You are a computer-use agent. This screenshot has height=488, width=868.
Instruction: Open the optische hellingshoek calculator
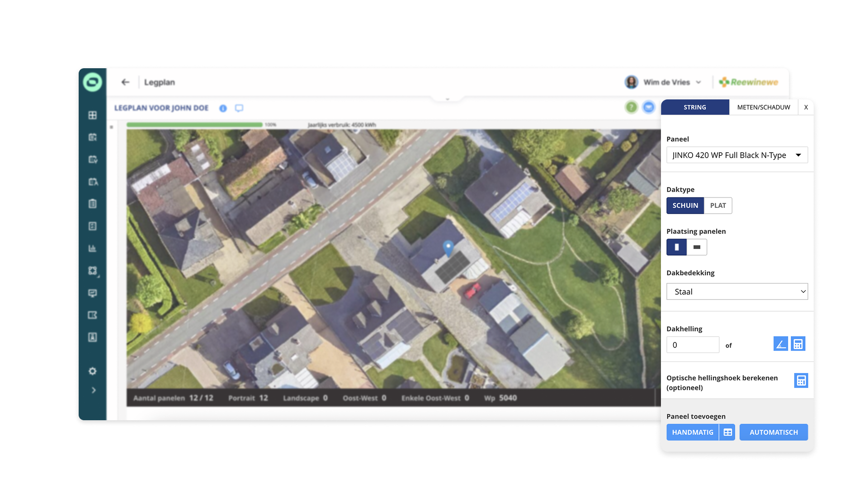(801, 380)
